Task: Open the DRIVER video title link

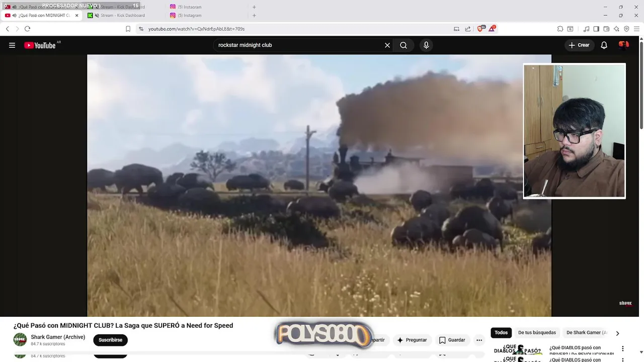Action: (x=582, y=350)
